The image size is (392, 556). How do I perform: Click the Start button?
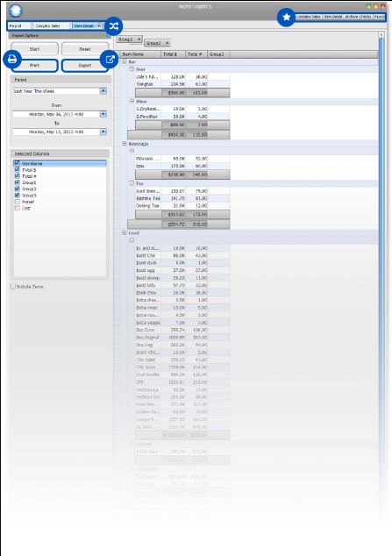click(34, 49)
